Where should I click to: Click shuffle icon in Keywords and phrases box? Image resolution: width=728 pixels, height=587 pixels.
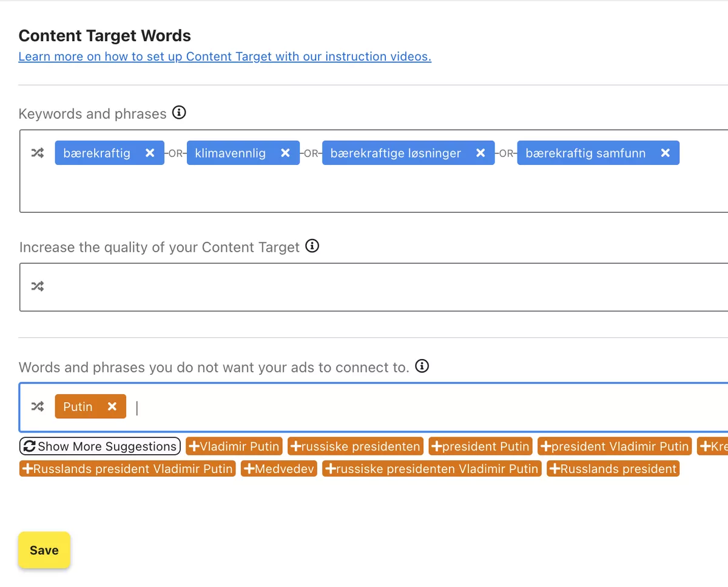pyautogui.click(x=38, y=153)
